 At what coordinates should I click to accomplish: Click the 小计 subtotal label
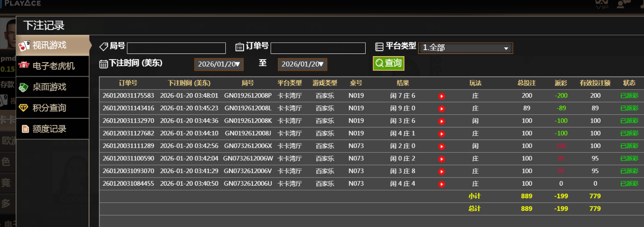pos(475,196)
